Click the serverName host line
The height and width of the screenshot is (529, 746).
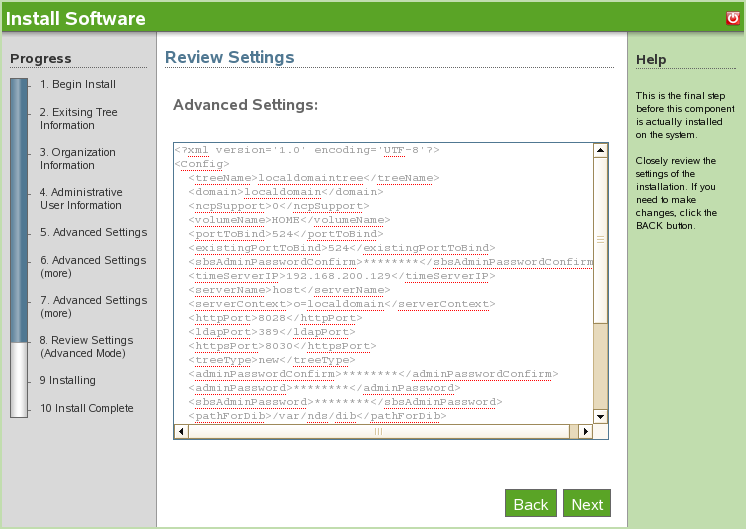pyautogui.click(x=289, y=290)
